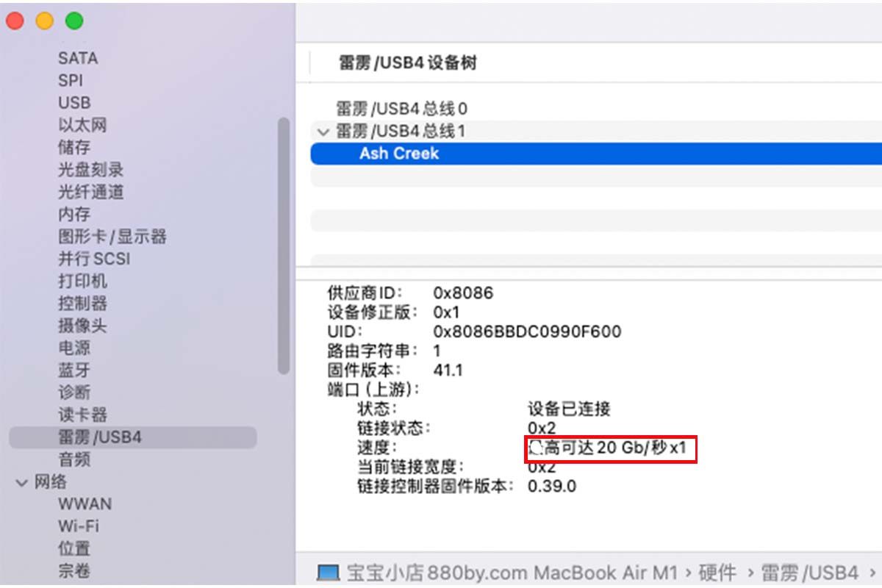
Task: Click 硬件 in the bottom path bar
Action: point(717,572)
